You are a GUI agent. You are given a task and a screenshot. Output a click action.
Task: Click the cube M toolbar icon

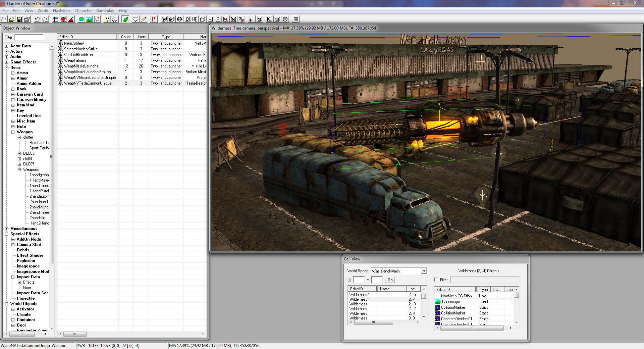coord(172,19)
